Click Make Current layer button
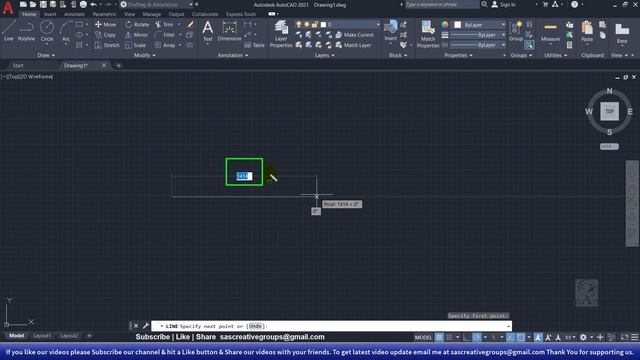 tap(354, 35)
